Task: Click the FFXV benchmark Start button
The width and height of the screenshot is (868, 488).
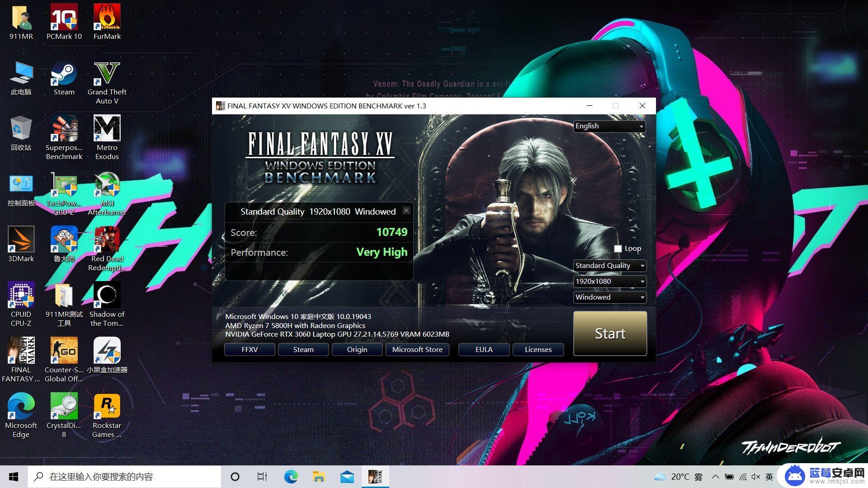Action: point(610,333)
